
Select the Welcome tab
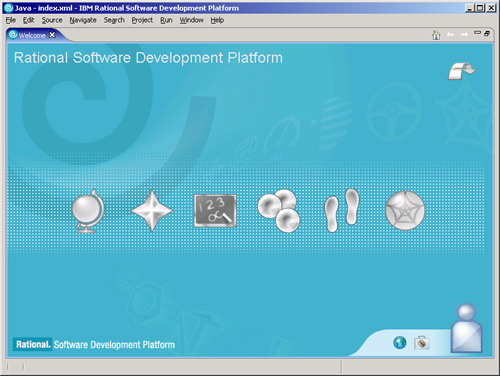(32, 35)
